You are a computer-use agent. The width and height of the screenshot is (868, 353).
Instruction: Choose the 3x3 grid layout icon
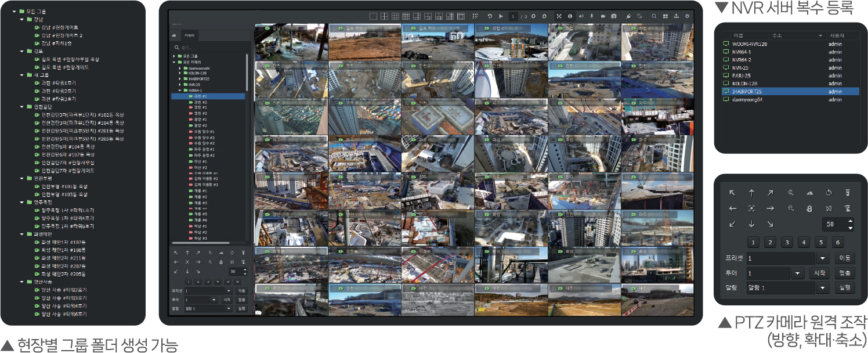point(395,16)
